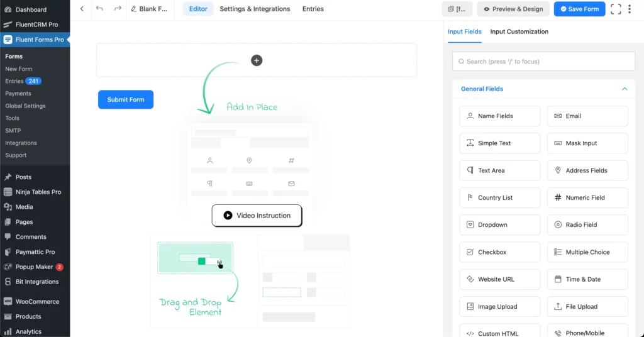Click the Submit Form button
The width and height of the screenshot is (644, 337).
(x=126, y=99)
